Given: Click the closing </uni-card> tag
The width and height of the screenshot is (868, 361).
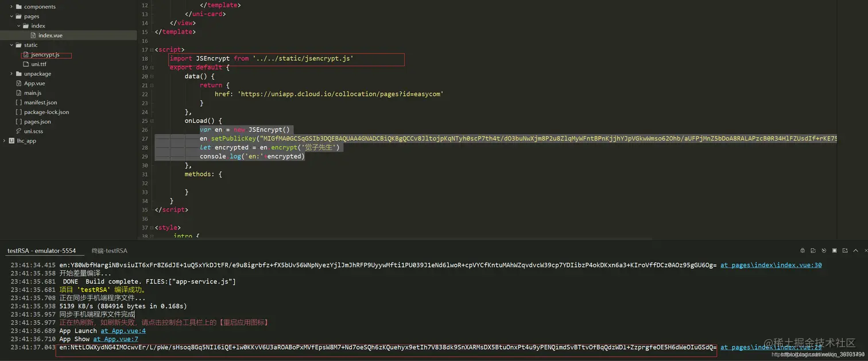Looking at the screenshot, I should (x=205, y=14).
